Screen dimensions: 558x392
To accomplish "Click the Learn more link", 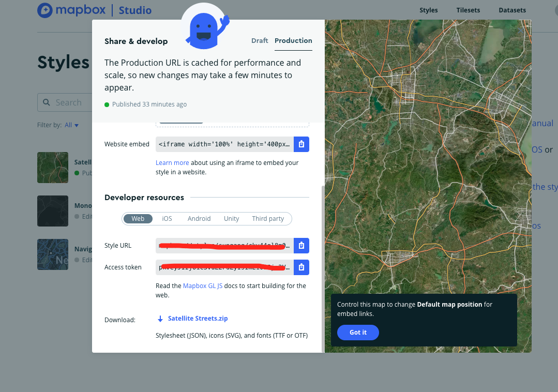I will click(x=172, y=162).
